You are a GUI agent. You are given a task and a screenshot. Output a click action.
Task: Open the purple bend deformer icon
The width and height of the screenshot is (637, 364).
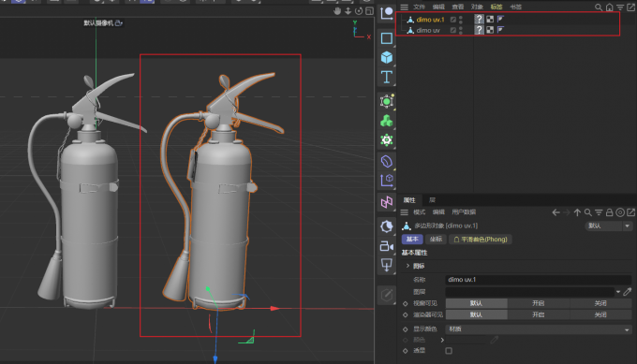(386, 161)
